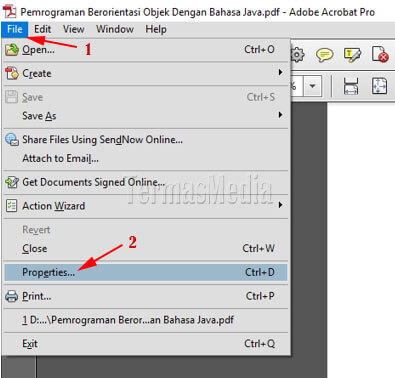This screenshot has width=395, height=378.
Task: Click the fit one full page icon
Action: point(380,86)
